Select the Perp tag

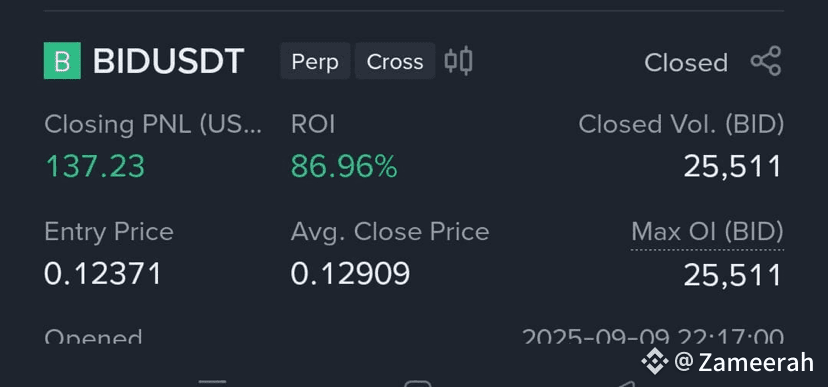315,61
